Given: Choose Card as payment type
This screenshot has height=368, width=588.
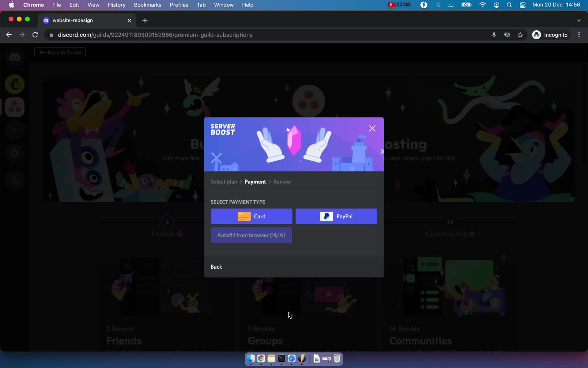Looking at the screenshot, I should (251, 216).
